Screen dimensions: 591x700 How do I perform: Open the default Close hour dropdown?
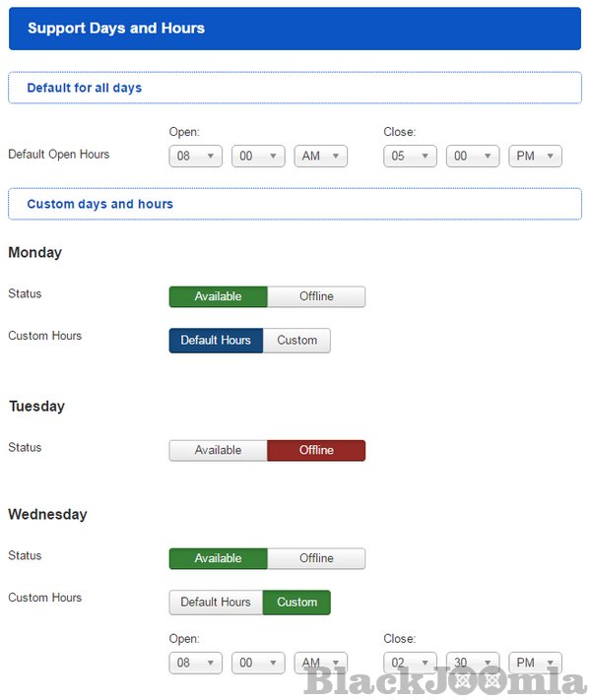pyautogui.click(x=410, y=156)
